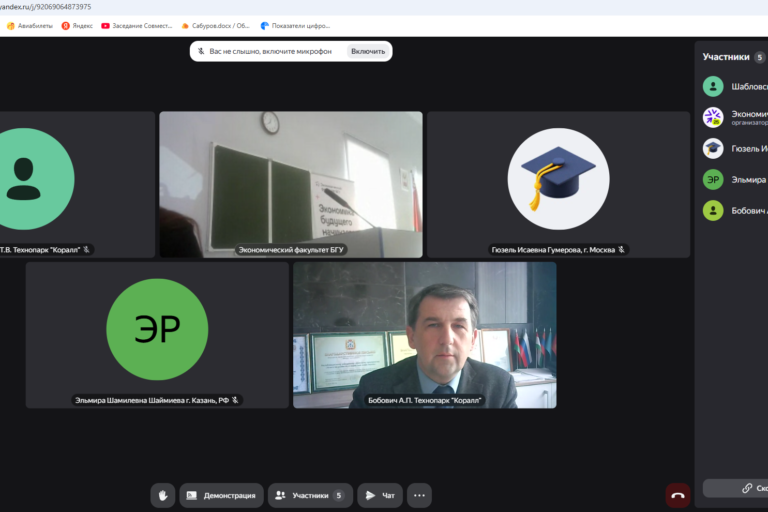
Task: Click Включить to enable the microphone
Action: click(x=367, y=51)
